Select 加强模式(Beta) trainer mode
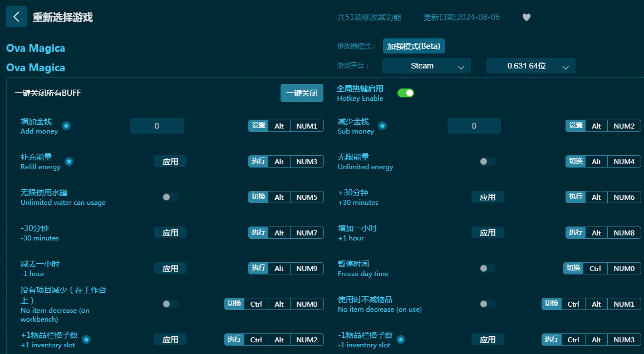 (414, 46)
